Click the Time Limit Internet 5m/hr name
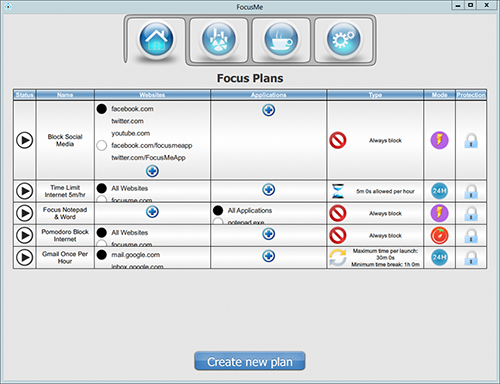500x384 pixels. (65, 191)
